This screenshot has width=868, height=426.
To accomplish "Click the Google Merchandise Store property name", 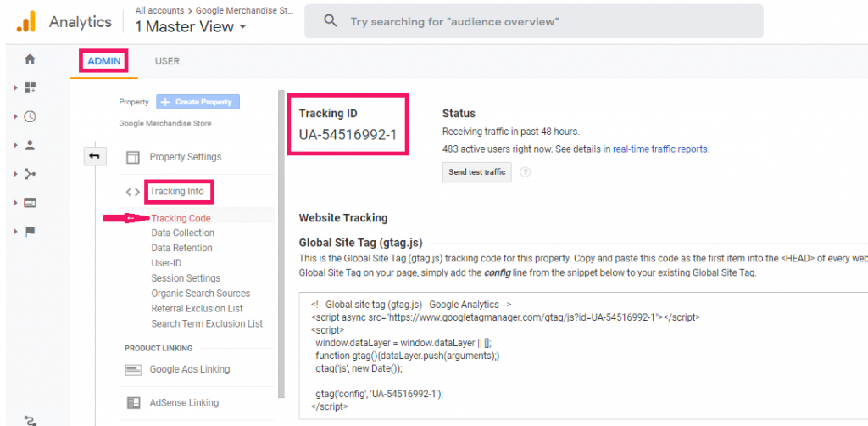I will click(x=165, y=124).
